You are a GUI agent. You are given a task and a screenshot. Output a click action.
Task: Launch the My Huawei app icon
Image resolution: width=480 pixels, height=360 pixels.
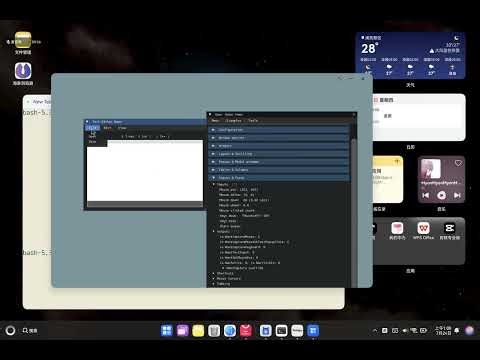pos(397,228)
